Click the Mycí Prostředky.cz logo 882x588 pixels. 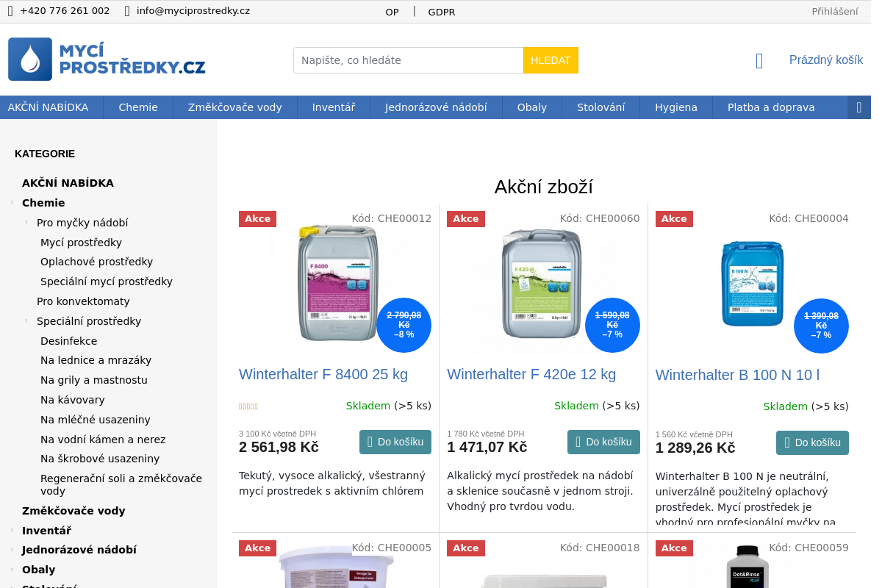[107, 59]
